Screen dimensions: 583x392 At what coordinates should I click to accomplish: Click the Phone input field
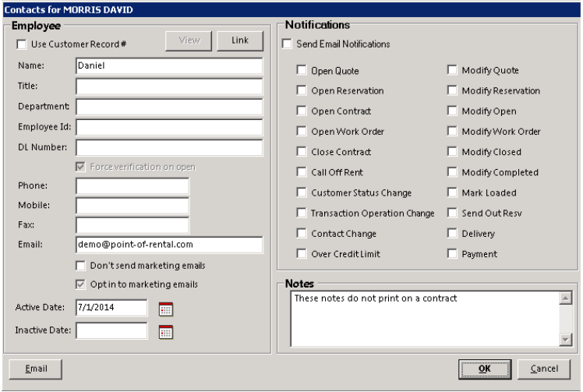pos(132,186)
